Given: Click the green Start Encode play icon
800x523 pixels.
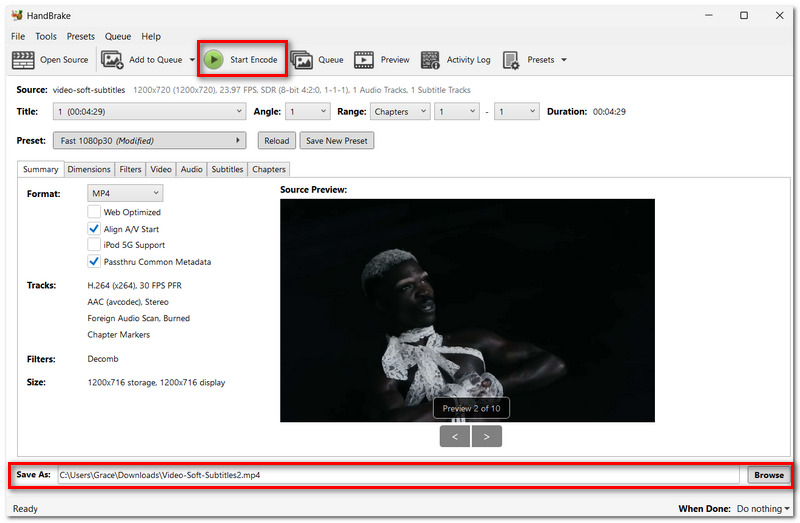Looking at the screenshot, I should click(x=214, y=60).
